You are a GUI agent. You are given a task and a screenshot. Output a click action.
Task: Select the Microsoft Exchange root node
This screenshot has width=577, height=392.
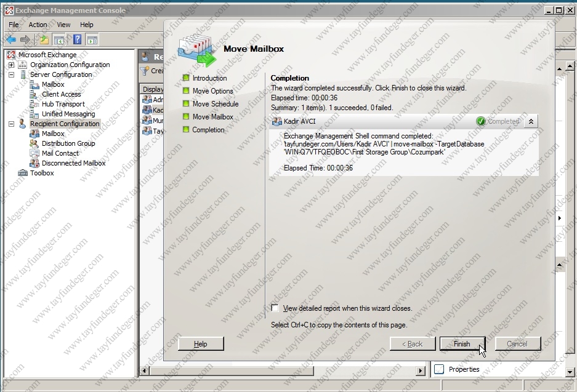[x=47, y=55]
